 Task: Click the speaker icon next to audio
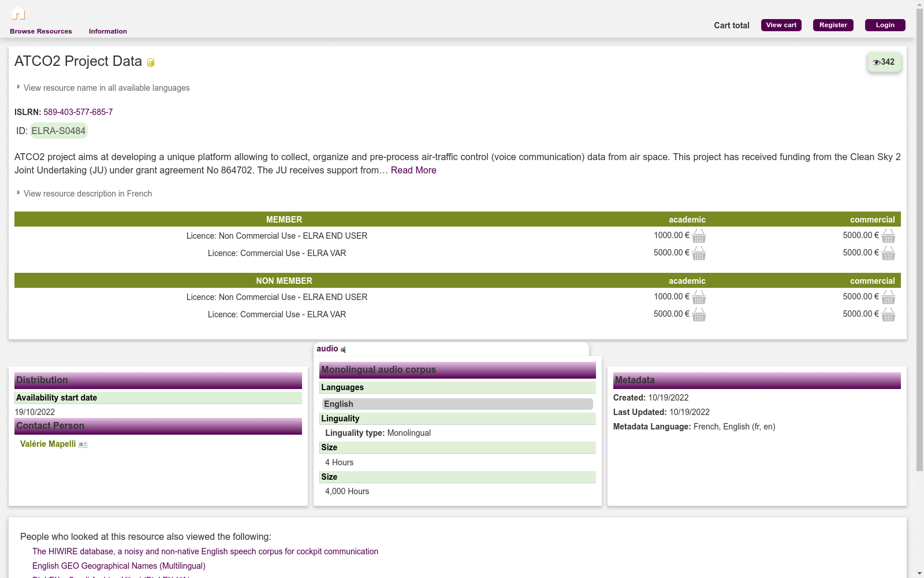[343, 349]
